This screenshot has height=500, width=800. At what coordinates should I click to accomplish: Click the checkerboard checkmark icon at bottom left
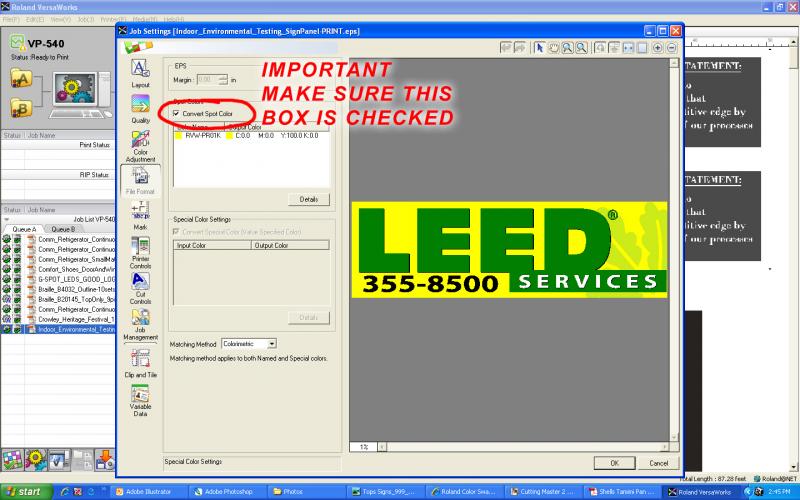(x=13, y=460)
